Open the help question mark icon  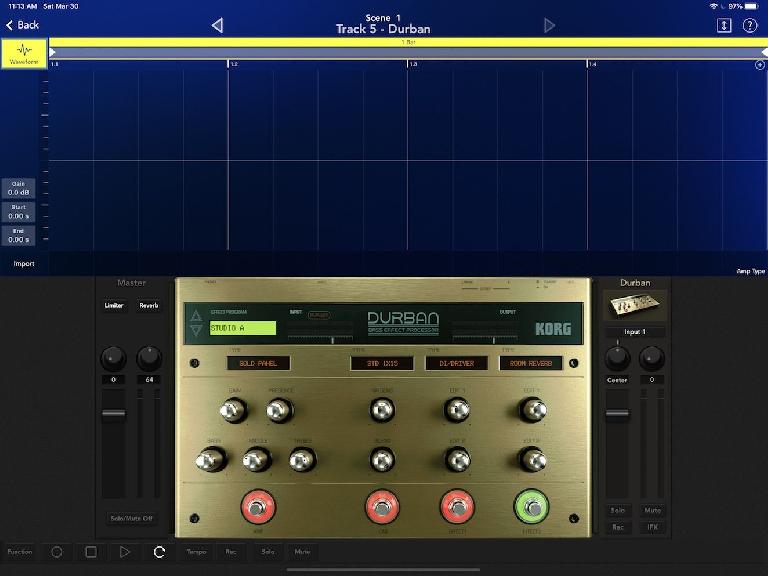(x=750, y=25)
